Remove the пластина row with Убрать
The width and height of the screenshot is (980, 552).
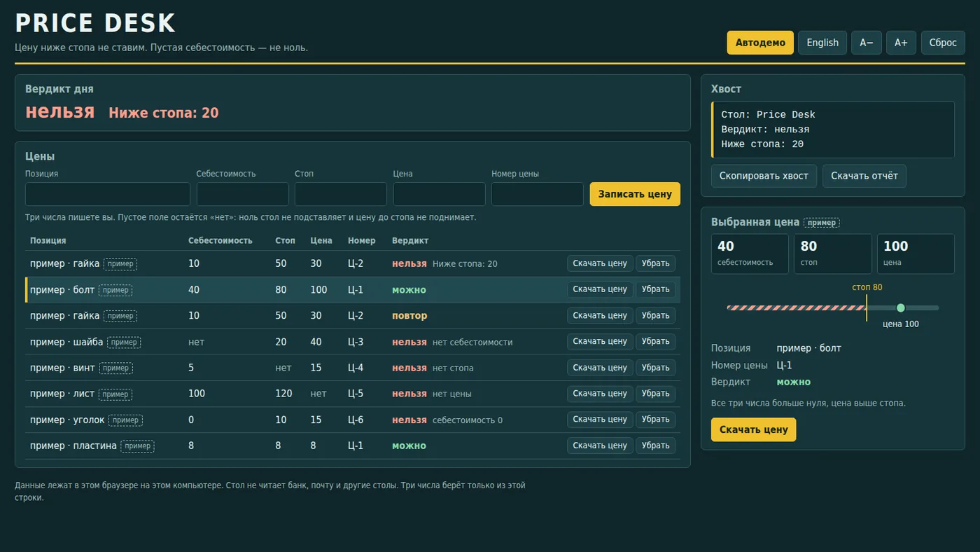tap(656, 445)
